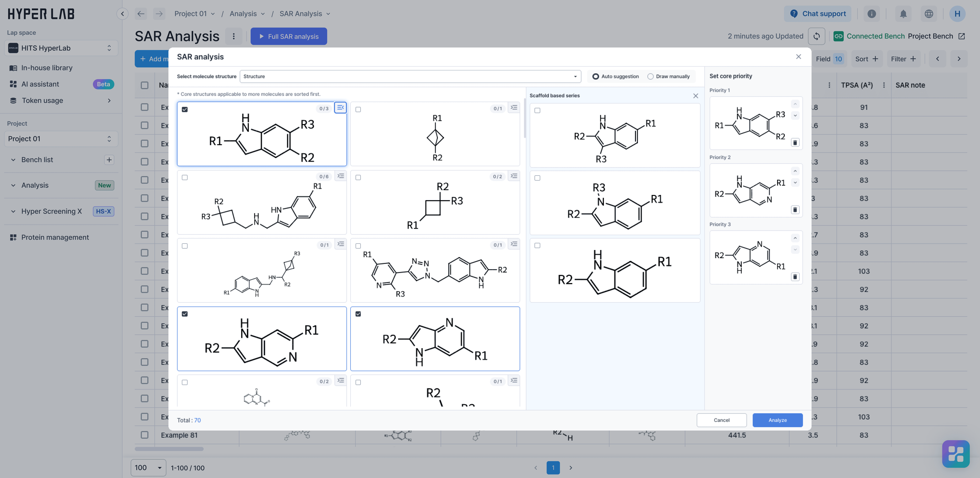The height and width of the screenshot is (478, 980).
Task: Expand the Bench list section
Action: pos(13,160)
